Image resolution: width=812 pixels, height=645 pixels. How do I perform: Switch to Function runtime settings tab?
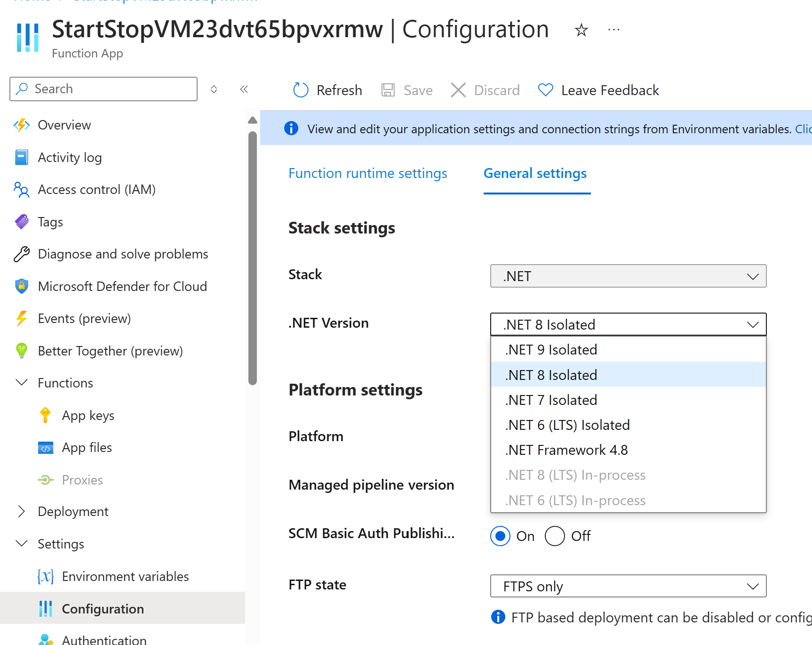(x=367, y=173)
